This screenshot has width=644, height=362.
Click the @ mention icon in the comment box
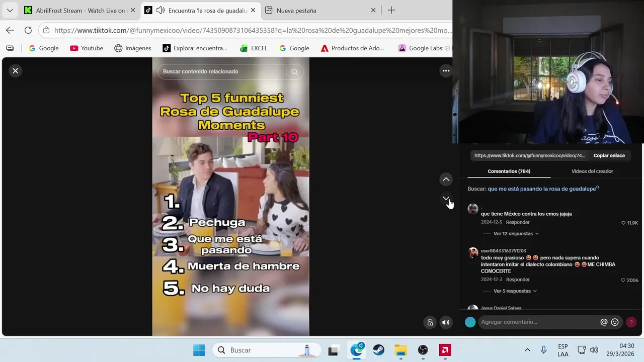[x=604, y=322]
